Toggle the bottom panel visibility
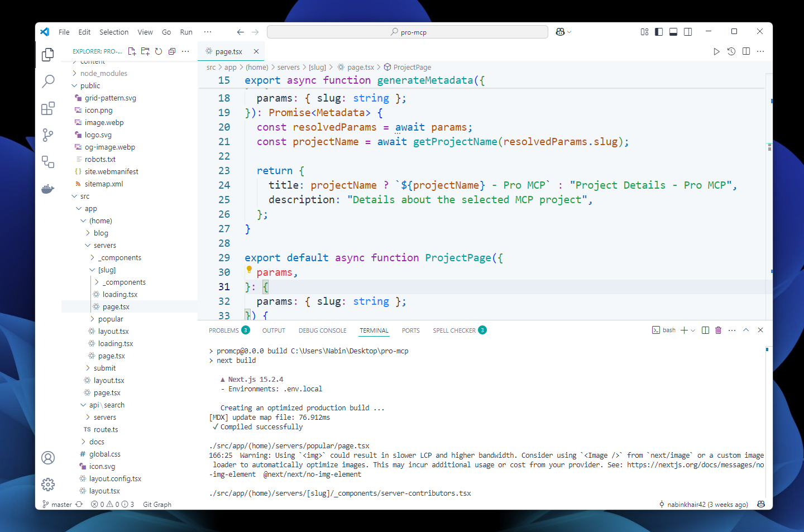The image size is (804, 532). (673, 32)
